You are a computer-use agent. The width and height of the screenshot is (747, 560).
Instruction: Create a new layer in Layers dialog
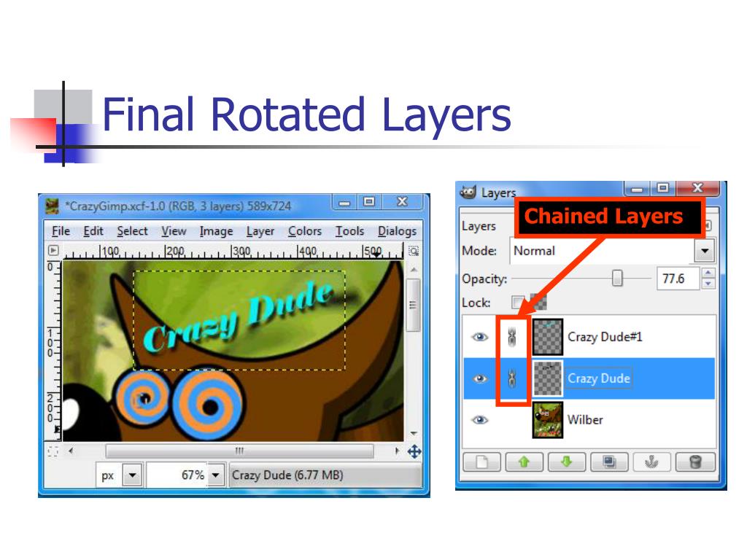[481, 462]
